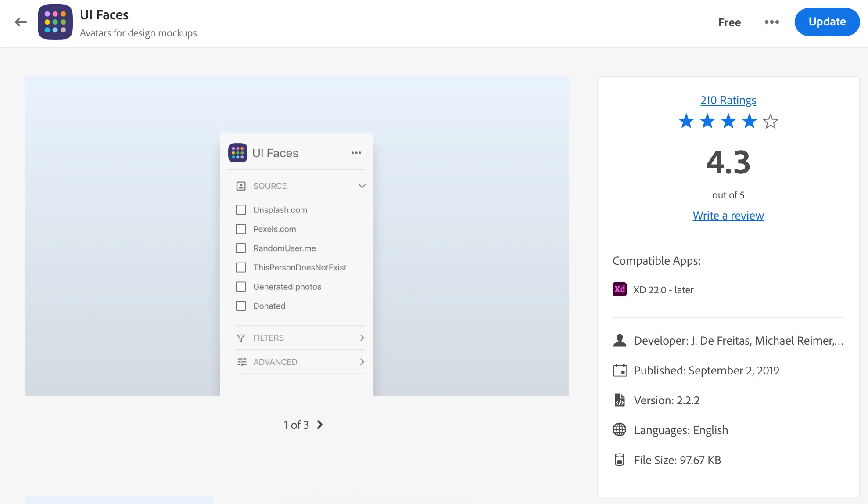Enable the RandomUser.me checkbox

pyautogui.click(x=241, y=248)
